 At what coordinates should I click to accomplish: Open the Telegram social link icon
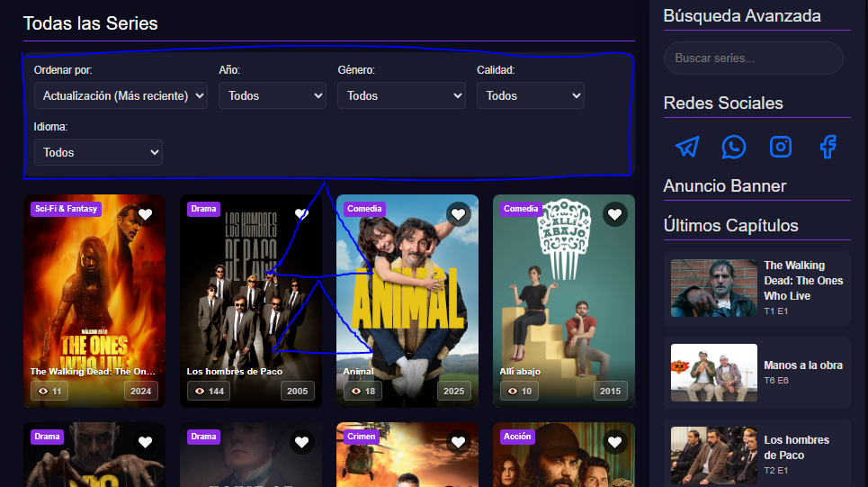pos(687,147)
